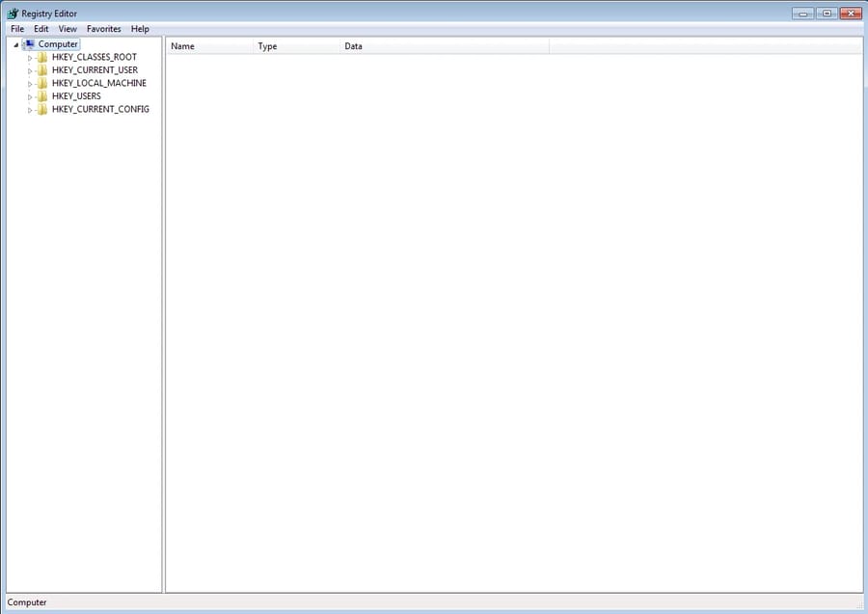Click the window resize grip corner

859,605
